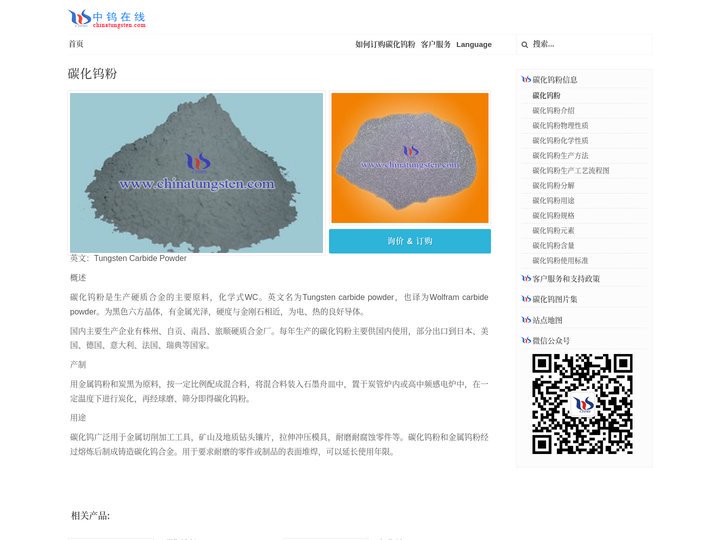The height and width of the screenshot is (540, 720).
Task: Click the logo icon beside 客户服务和支持政策
Action: coord(526,278)
